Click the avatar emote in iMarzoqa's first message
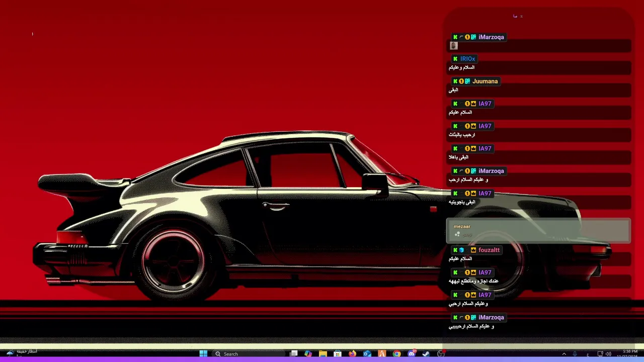The height and width of the screenshot is (362, 644). click(454, 46)
